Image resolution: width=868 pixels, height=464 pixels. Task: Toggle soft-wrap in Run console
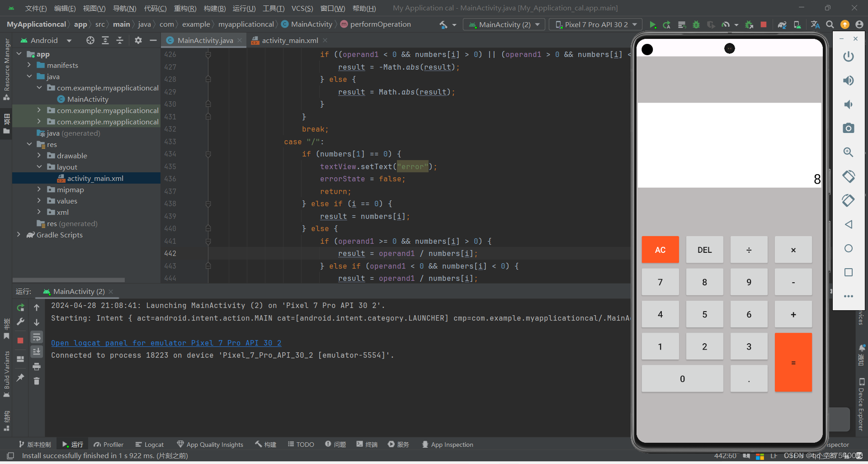(x=37, y=337)
